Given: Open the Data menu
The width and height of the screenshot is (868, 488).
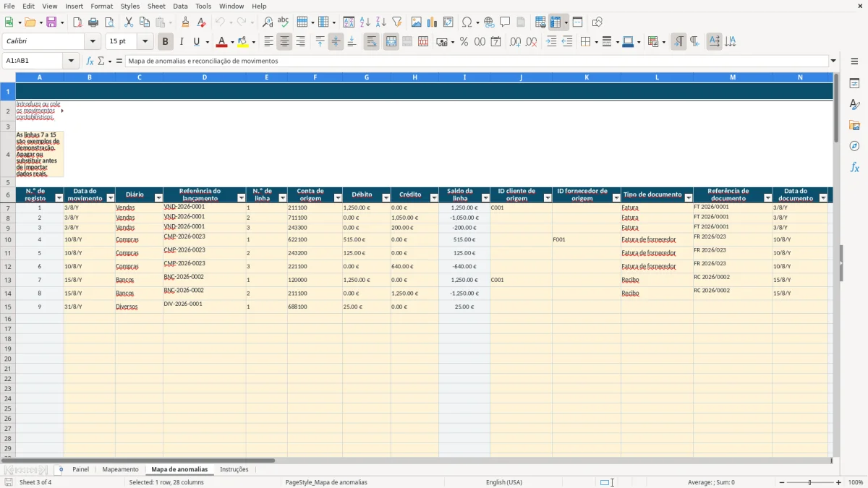Looking at the screenshot, I should tap(180, 6).
